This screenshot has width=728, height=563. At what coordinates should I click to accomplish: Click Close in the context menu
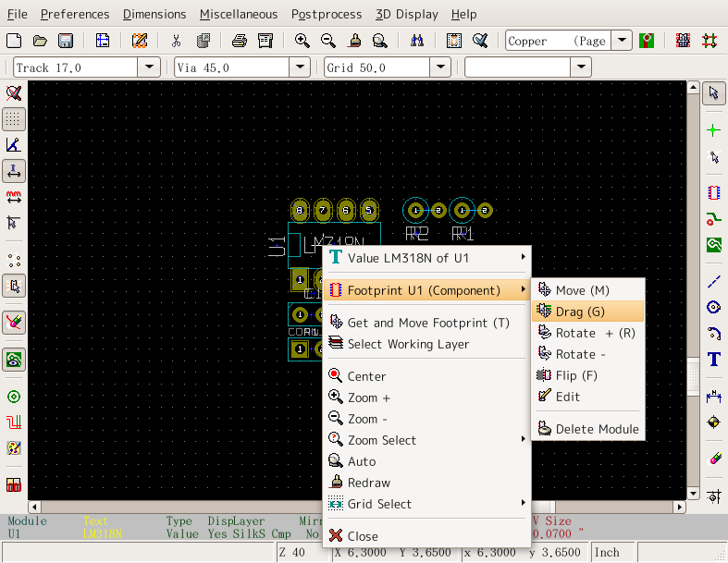pyautogui.click(x=363, y=536)
